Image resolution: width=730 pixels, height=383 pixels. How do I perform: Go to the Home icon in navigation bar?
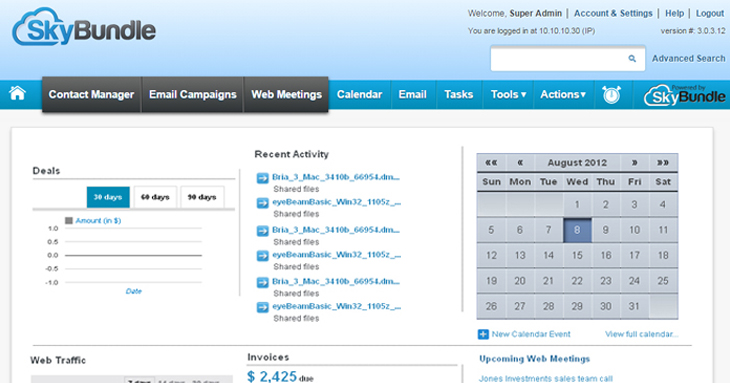coord(17,94)
